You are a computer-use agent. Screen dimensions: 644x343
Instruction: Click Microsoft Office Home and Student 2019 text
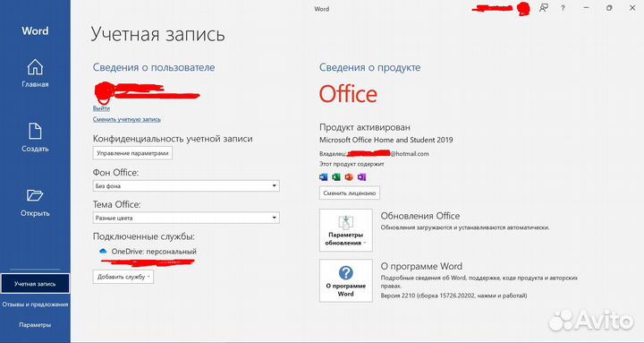(x=386, y=140)
